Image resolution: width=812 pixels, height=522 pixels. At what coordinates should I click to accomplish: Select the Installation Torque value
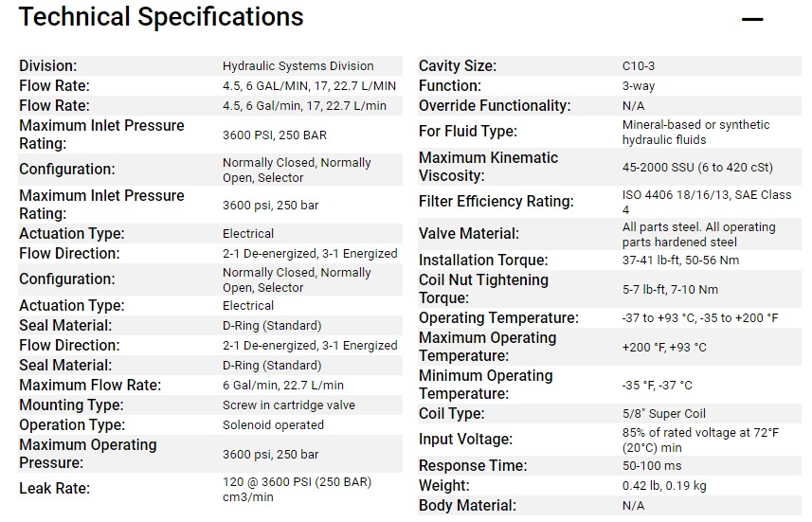[x=680, y=260]
